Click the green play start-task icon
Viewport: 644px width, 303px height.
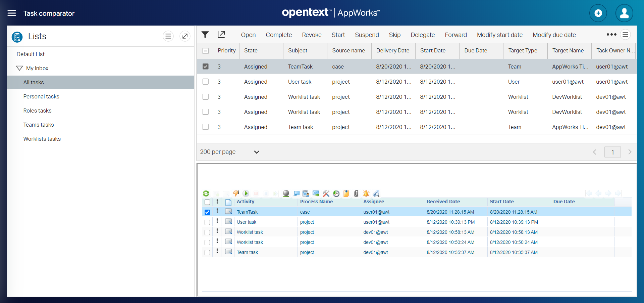[246, 193]
